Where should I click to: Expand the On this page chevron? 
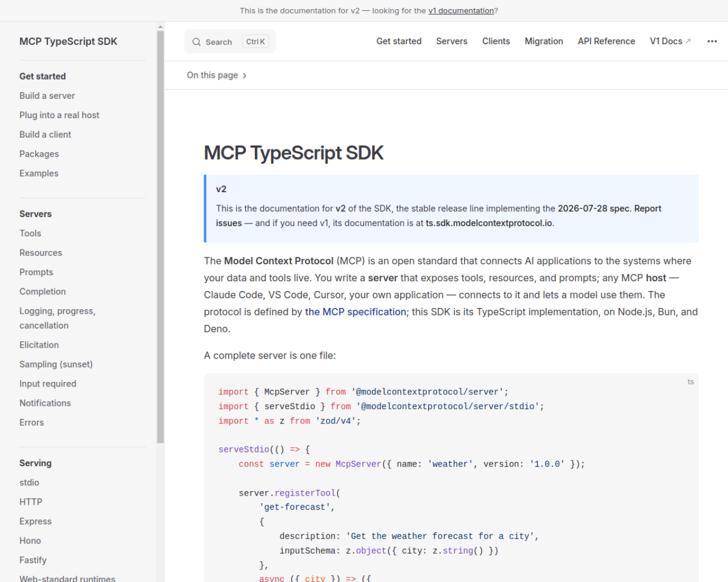click(x=245, y=76)
